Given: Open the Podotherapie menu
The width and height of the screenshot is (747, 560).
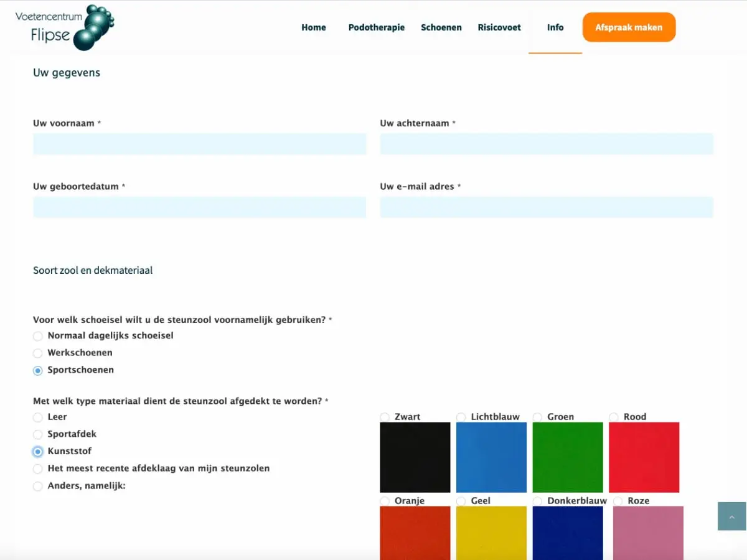Looking at the screenshot, I should pyautogui.click(x=376, y=27).
